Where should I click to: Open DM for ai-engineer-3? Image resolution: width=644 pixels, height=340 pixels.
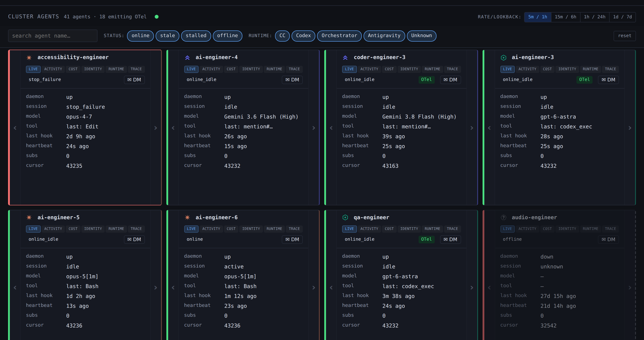pos(608,80)
